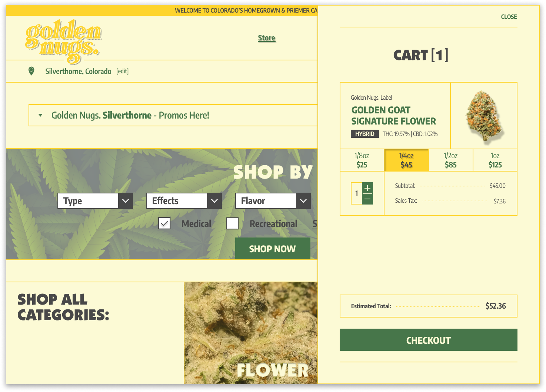Increase quantity with the plus button
Viewport: 546px width, 392px height.
point(367,188)
